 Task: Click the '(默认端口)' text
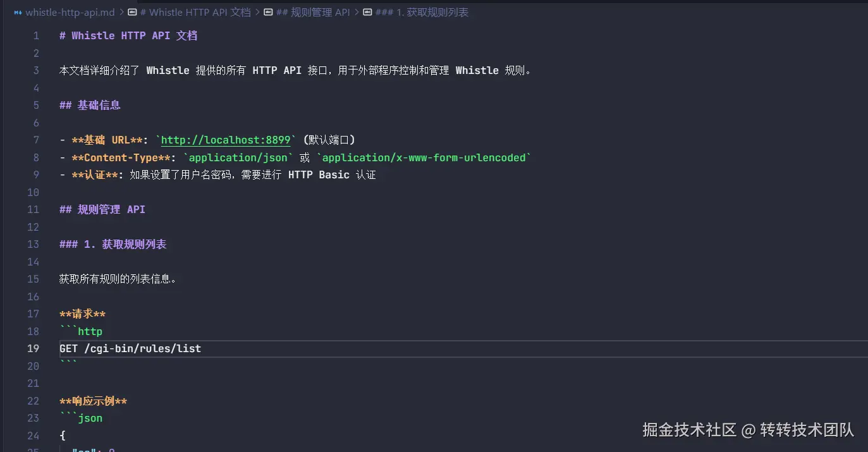pyautogui.click(x=329, y=140)
